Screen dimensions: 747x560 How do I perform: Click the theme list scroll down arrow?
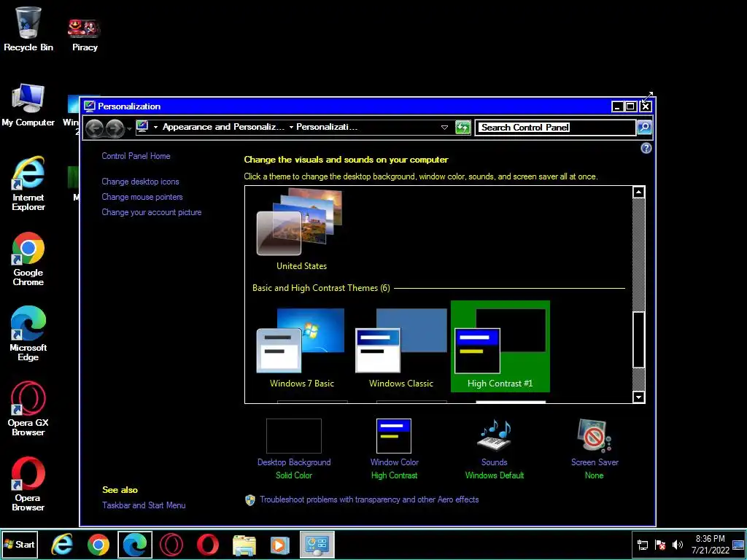tap(638, 397)
